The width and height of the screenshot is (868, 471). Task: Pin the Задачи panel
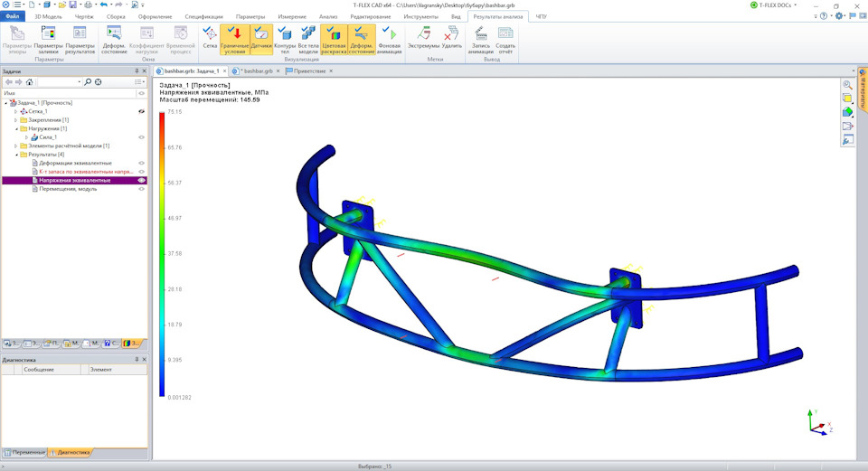[137, 71]
